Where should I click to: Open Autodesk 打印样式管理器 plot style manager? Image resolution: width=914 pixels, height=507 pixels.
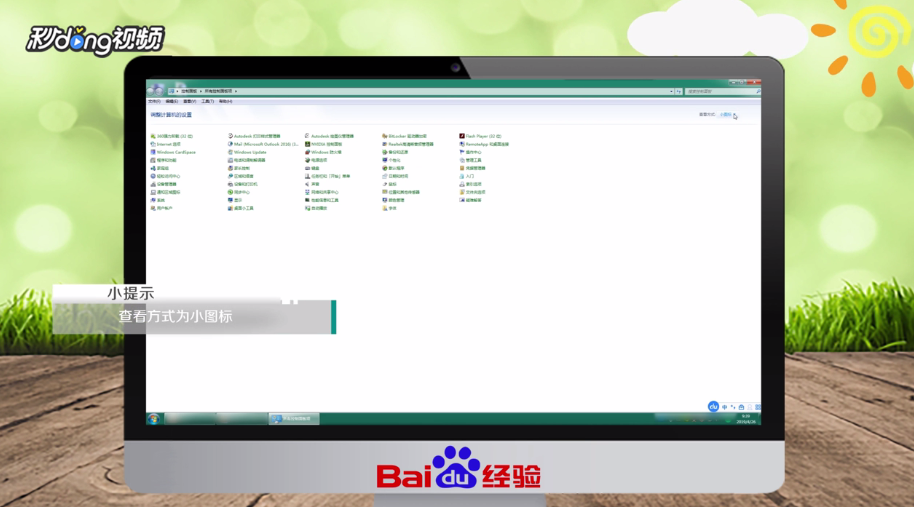(254, 136)
